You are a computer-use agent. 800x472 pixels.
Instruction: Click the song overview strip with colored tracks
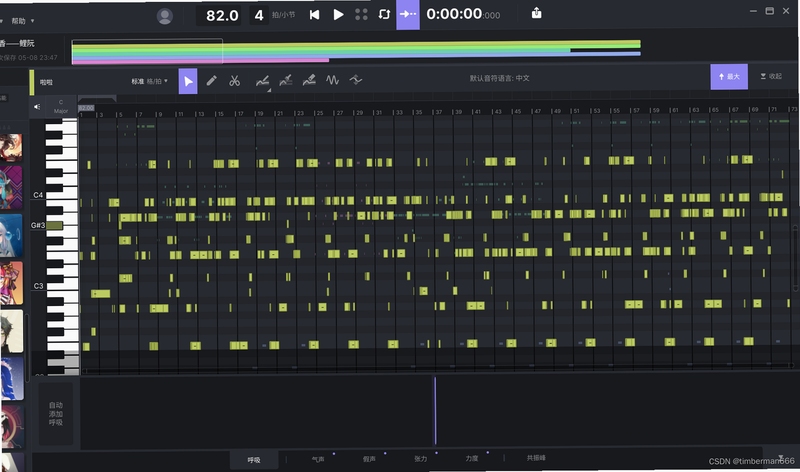(x=356, y=52)
